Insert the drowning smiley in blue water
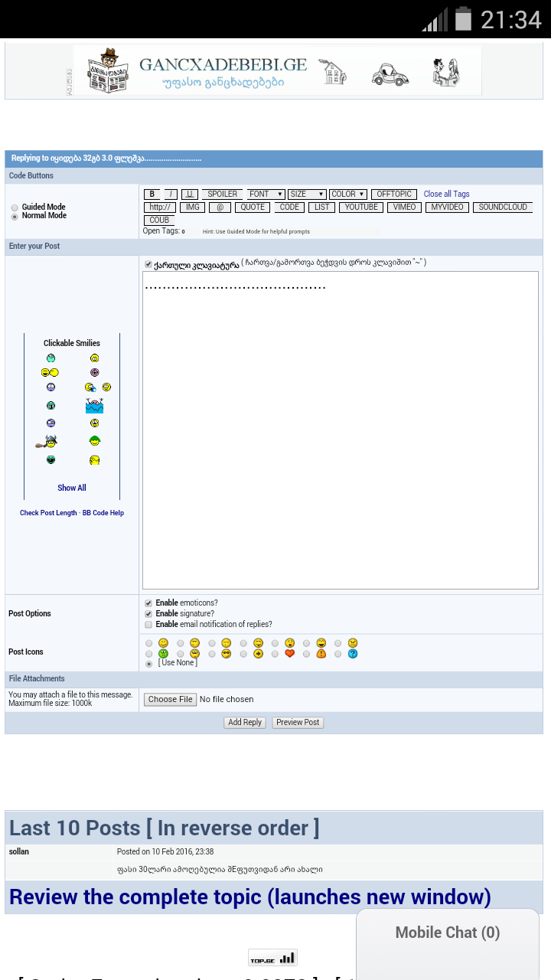The width and height of the screenshot is (551, 980). [x=95, y=406]
